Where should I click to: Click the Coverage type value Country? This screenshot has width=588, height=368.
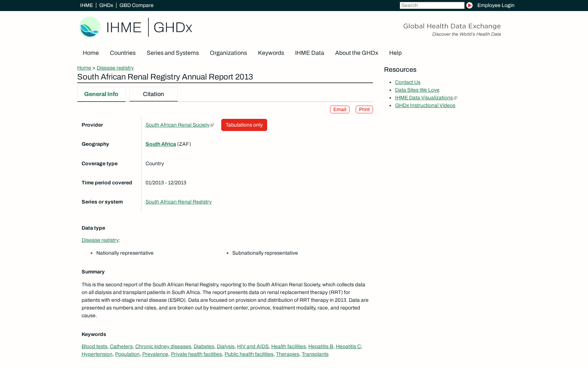(155, 164)
